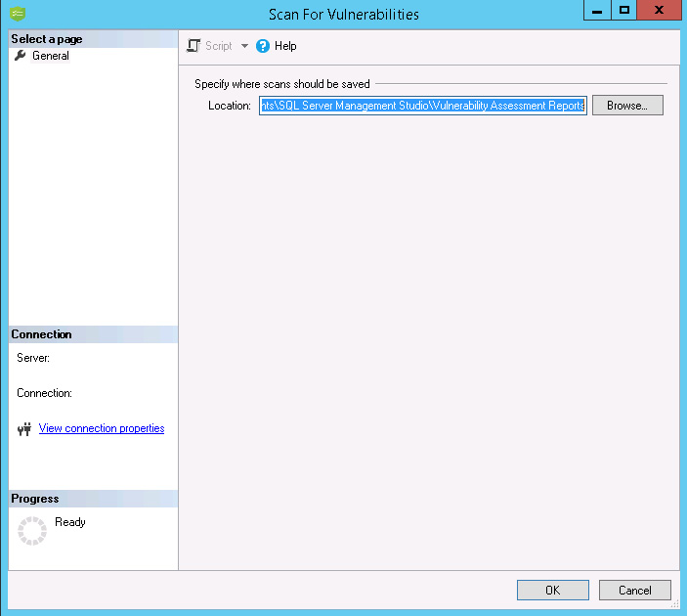Close the dialog with the X button
The image size is (687, 616).
tap(659, 10)
